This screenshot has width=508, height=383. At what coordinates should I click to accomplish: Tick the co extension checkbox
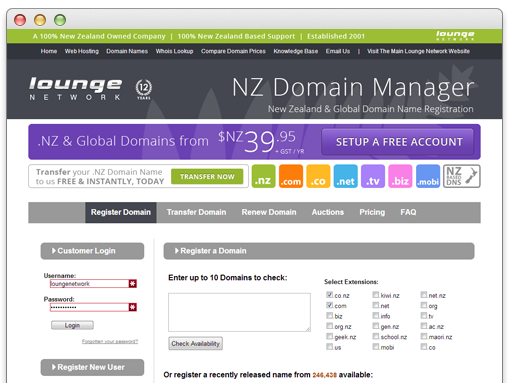tap(424, 347)
